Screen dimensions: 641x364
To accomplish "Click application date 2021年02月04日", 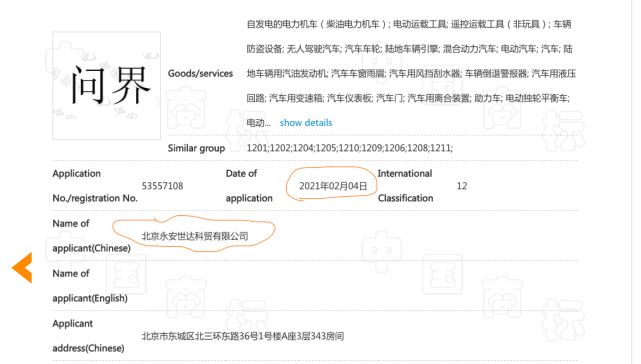I will [333, 186].
